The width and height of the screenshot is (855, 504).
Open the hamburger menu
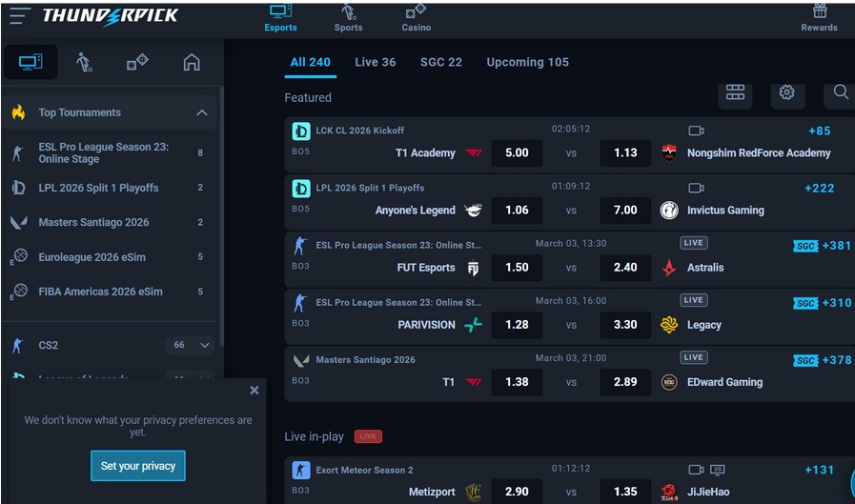pyautogui.click(x=19, y=14)
